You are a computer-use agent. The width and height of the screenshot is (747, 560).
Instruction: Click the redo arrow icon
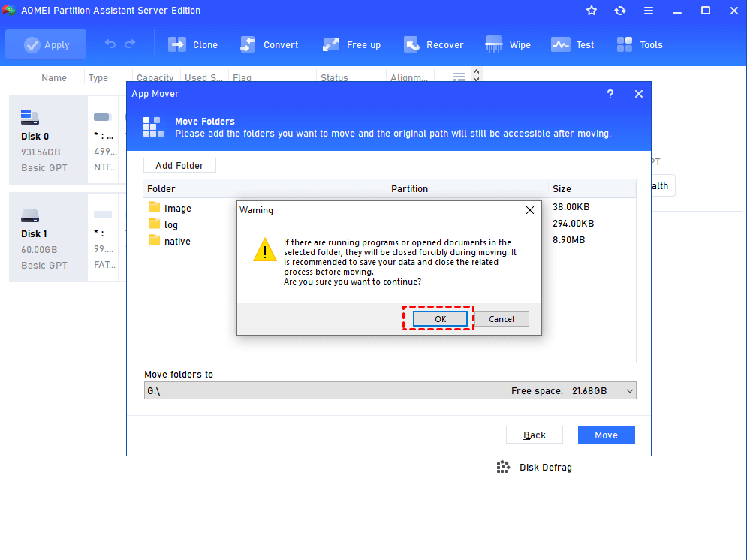131,44
